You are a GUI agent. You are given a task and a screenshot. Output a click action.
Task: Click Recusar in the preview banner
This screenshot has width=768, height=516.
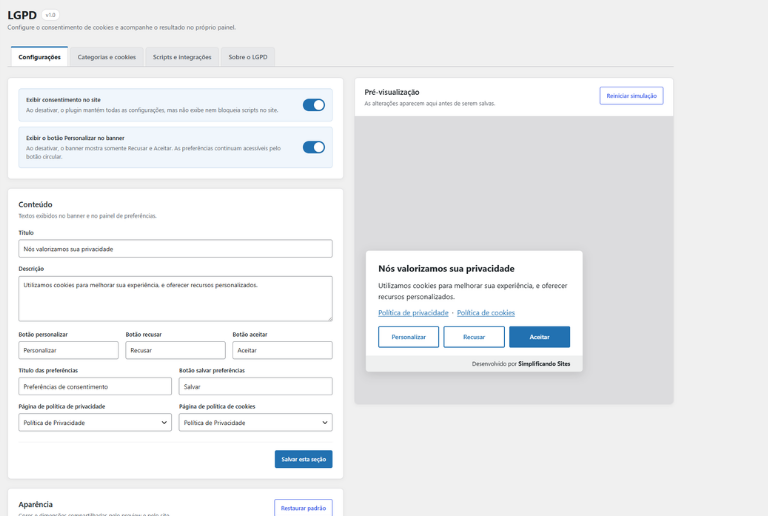[474, 337]
